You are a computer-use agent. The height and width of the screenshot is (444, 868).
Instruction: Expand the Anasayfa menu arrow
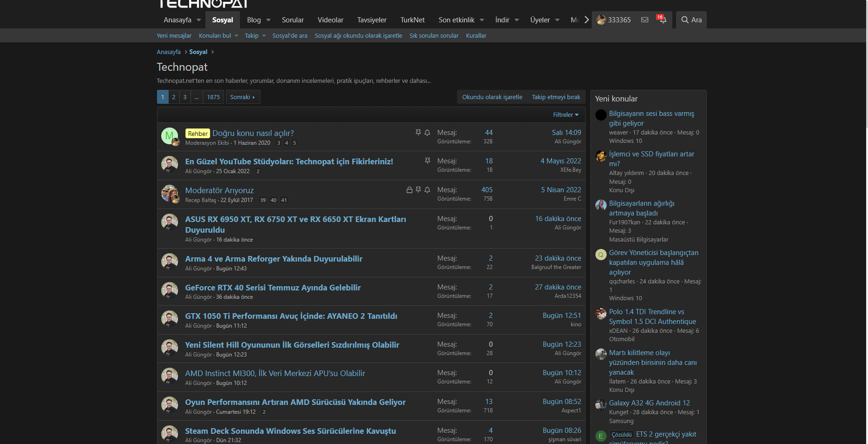click(199, 20)
